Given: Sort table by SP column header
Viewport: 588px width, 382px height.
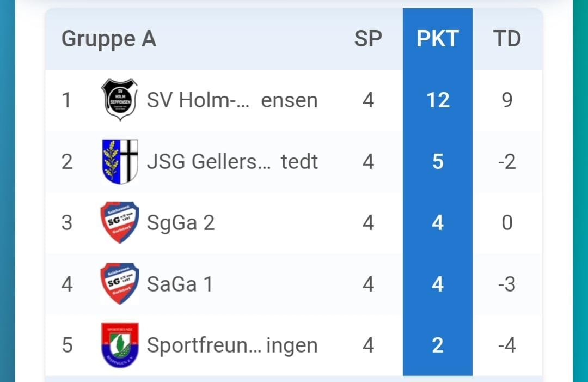Looking at the screenshot, I should [368, 39].
